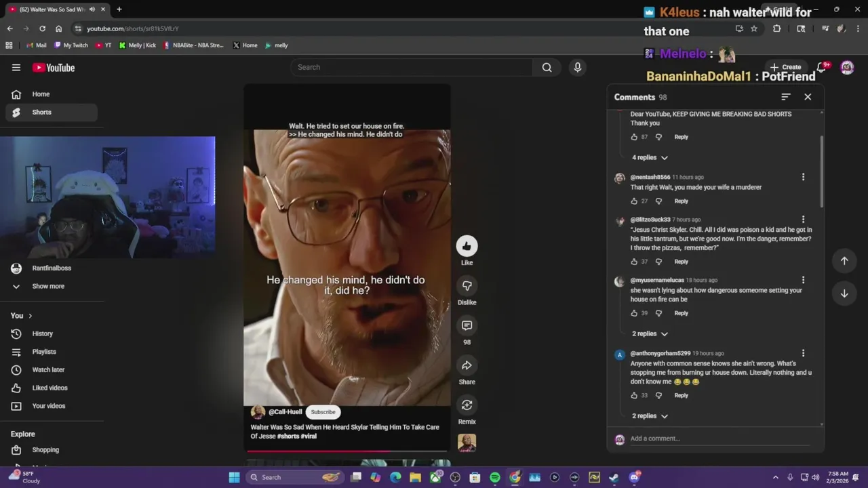This screenshot has width=868, height=488.
Task: Click the YouTube search field
Action: click(412, 67)
